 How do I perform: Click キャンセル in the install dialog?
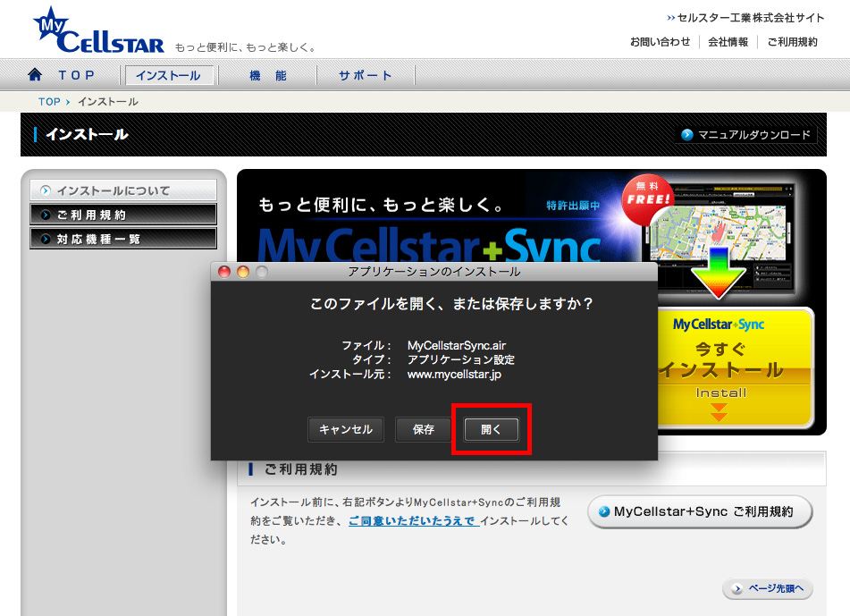tap(346, 429)
